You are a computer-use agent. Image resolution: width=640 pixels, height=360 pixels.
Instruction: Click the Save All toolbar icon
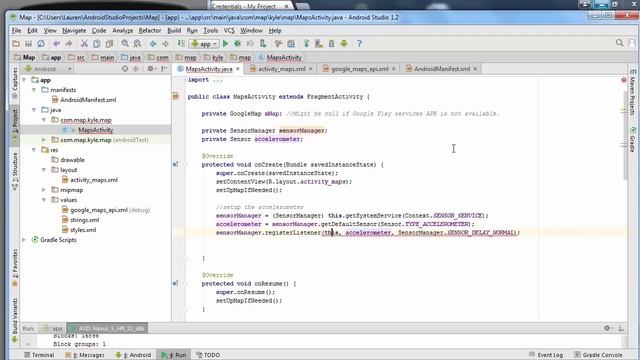28,44
